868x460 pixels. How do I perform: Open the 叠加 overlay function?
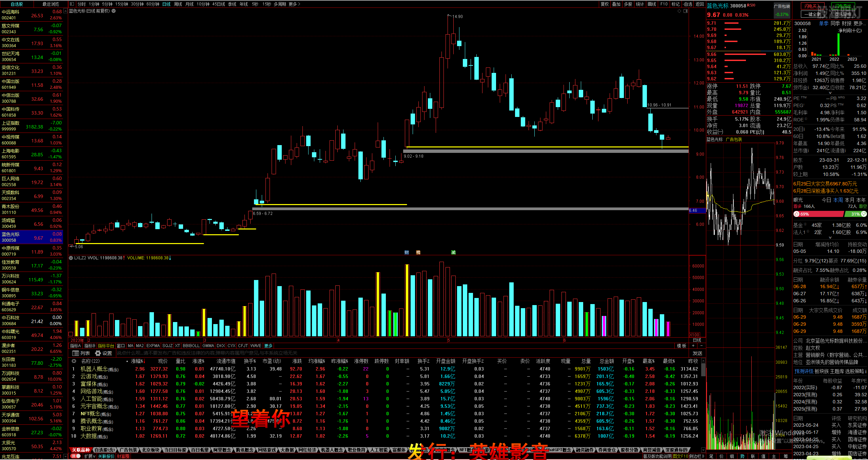[616, 4]
